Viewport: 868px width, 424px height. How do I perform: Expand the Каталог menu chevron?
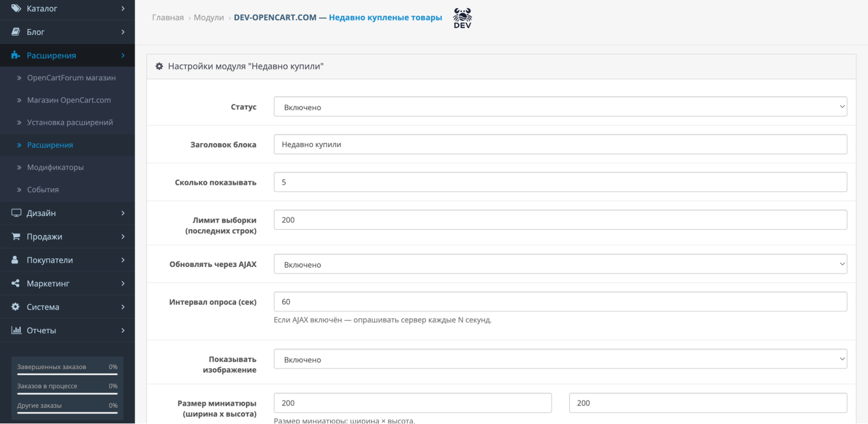123,9
